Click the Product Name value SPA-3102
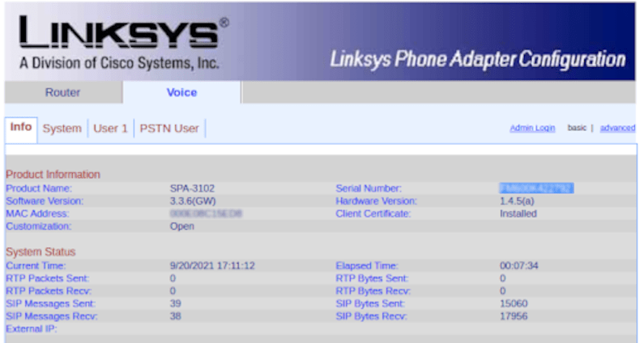 192,188
